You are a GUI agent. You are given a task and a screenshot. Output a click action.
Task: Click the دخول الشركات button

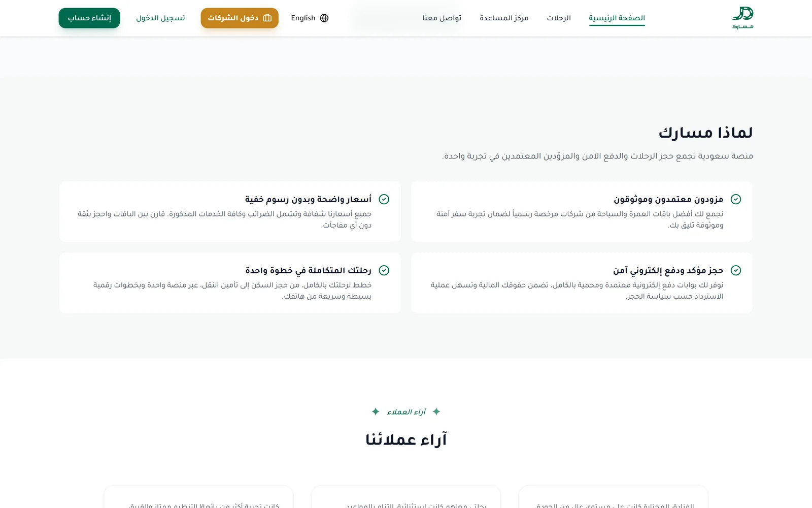(x=240, y=18)
